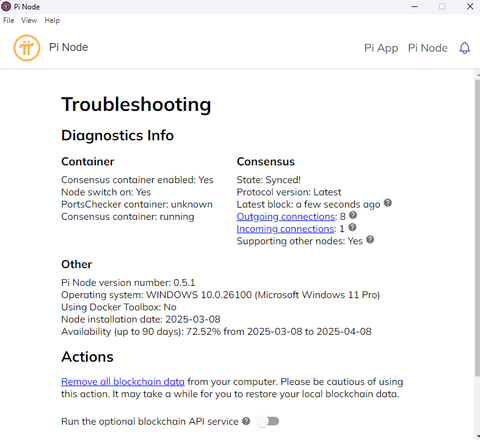Go to Pi Node in the header
Screen dimensions: 480x440
coord(428,48)
